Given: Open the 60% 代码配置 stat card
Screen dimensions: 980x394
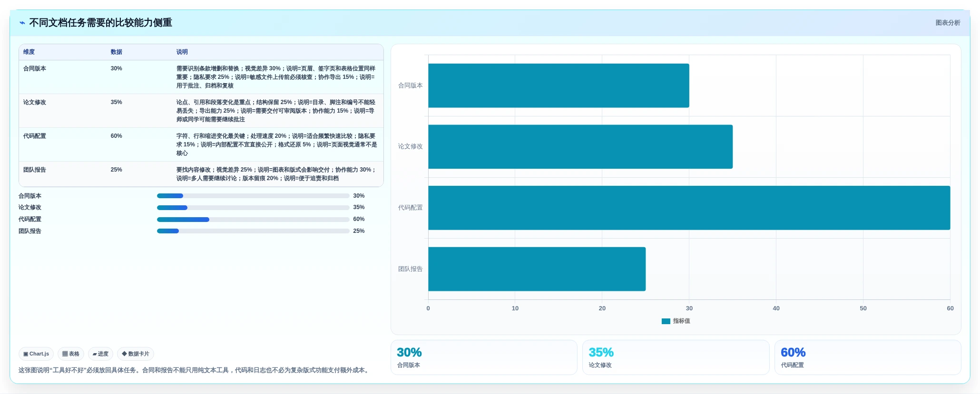Looking at the screenshot, I should tap(868, 357).
